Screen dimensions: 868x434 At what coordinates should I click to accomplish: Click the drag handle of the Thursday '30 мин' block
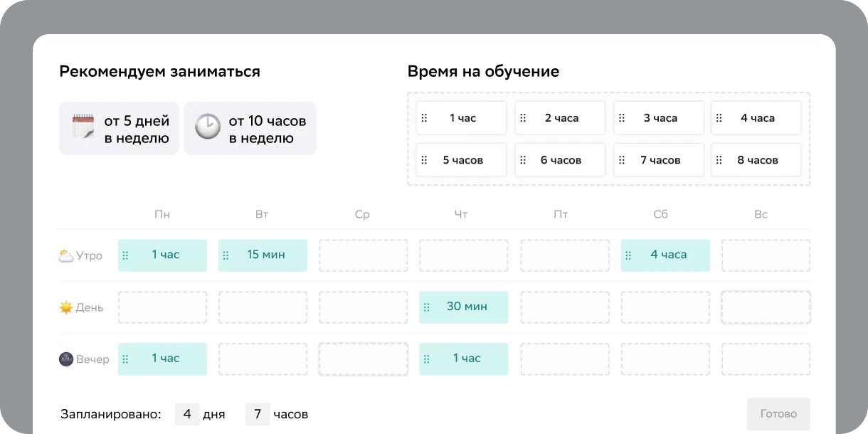click(427, 307)
